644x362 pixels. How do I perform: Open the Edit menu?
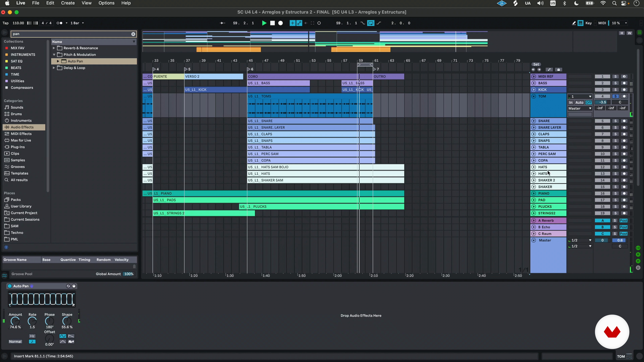pos(50,3)
